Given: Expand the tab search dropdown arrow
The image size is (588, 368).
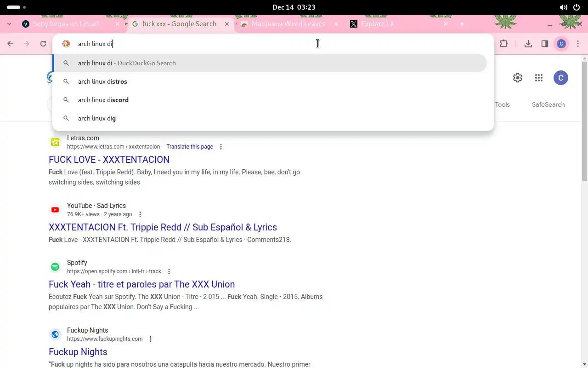Looking at the screenshot, I should 9,24.
